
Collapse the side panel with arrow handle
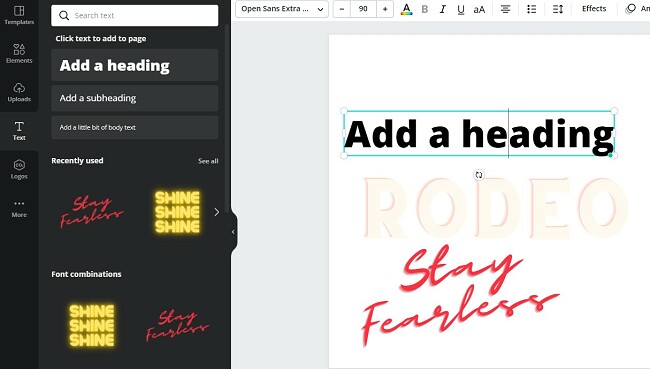coord(233,232)
